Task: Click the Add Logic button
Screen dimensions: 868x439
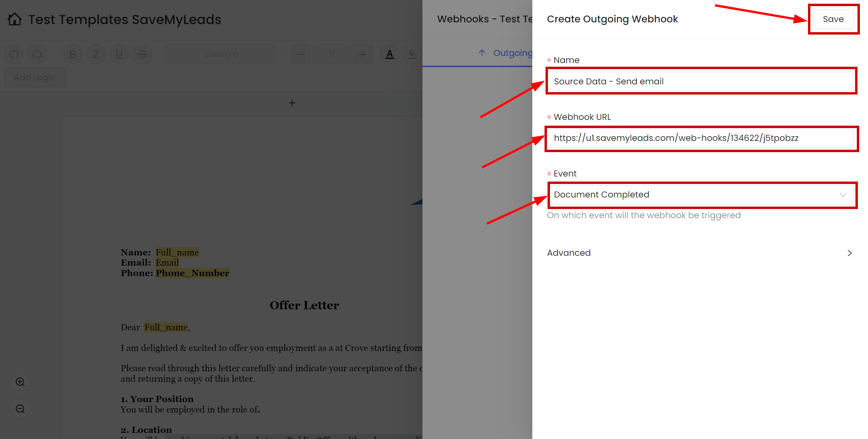Action: [35, 78]
